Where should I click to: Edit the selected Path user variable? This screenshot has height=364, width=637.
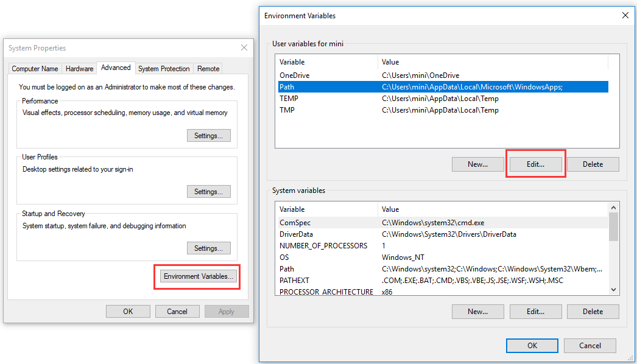pos(535,164)
